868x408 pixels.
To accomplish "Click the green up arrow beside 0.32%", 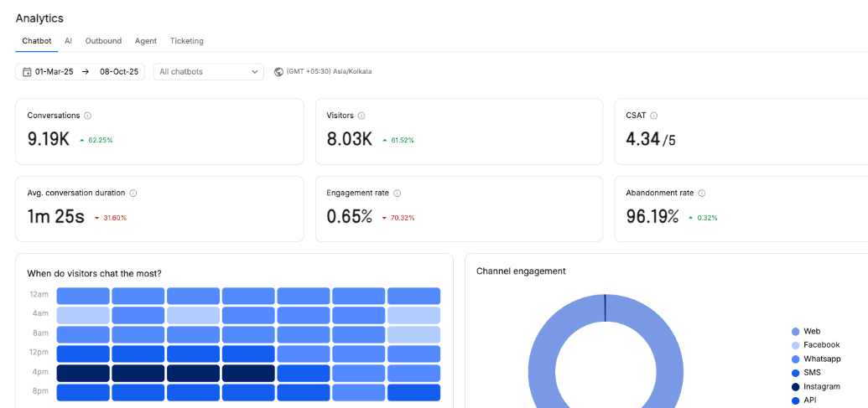I will [690, 219].
